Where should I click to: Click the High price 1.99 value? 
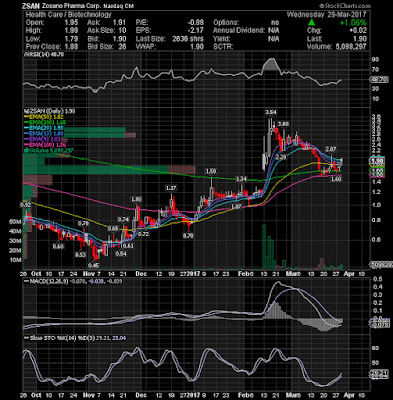(x=71, y=30)
